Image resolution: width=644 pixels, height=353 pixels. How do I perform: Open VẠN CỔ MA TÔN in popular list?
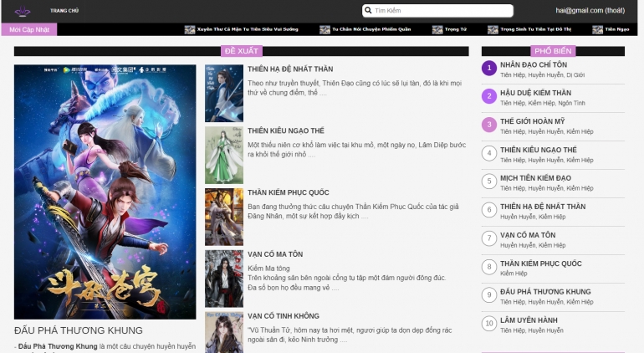click(528, 235)
